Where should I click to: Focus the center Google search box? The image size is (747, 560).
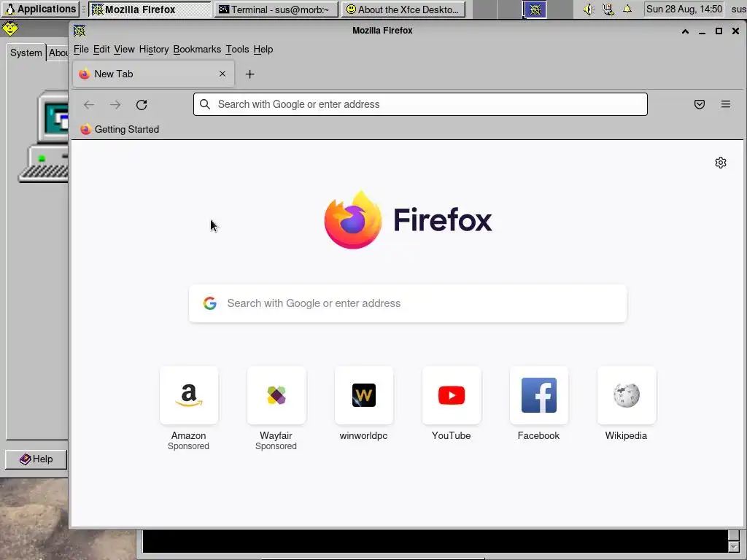pos(408,303)
